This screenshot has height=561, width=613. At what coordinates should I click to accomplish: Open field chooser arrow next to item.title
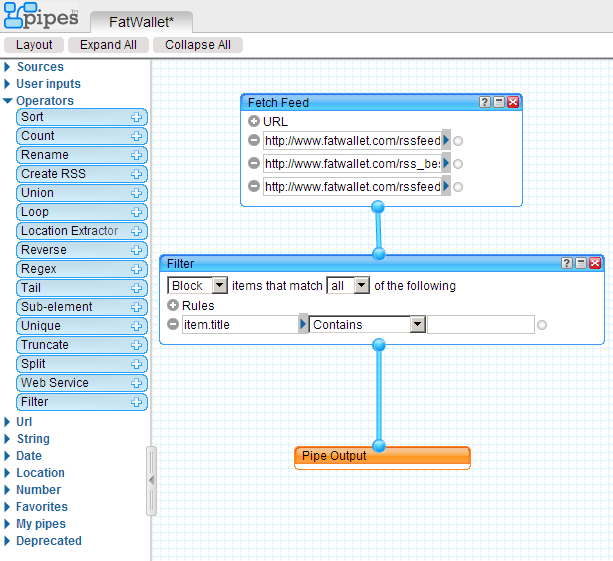[303, 324]
